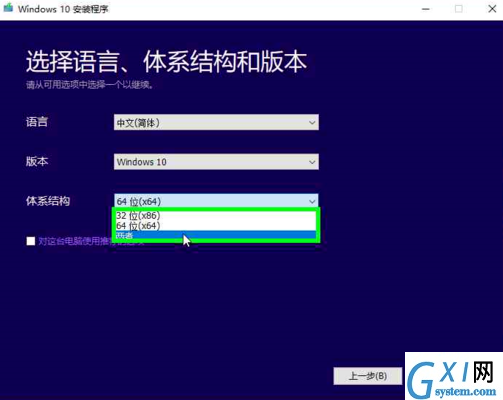Collapse the 体系结构 architecture combo box
Screen dimensions: 503x400
tap(216, 201)
